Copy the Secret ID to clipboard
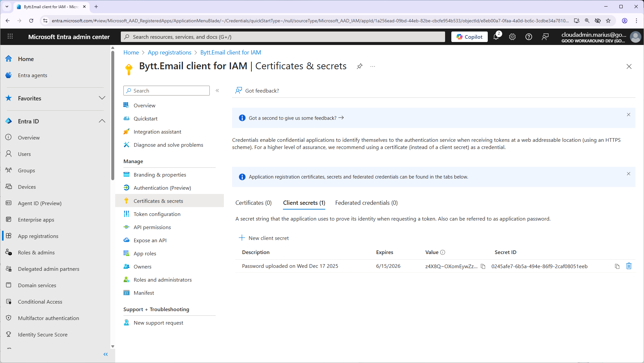 click(617, 266)
